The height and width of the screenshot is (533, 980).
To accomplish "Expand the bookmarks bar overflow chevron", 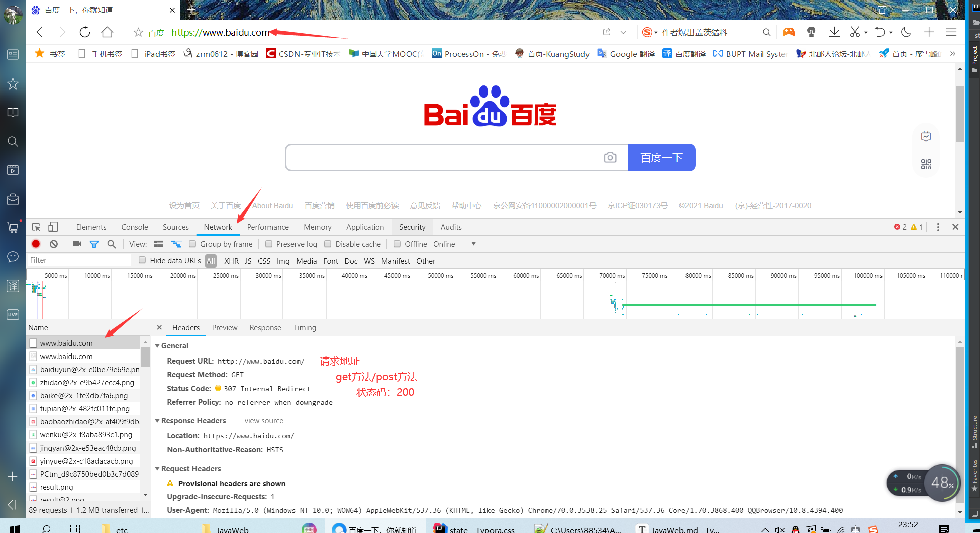I will click(x=952, y=54).
